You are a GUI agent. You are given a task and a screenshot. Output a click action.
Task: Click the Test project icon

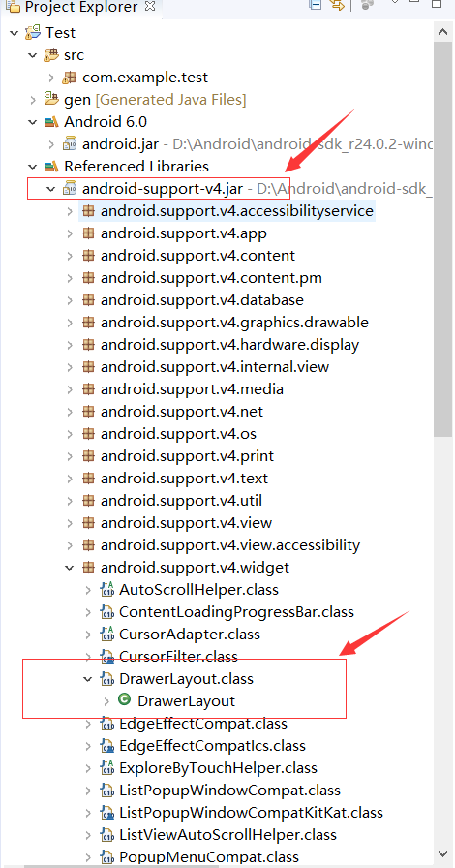[x=33, y=33]
